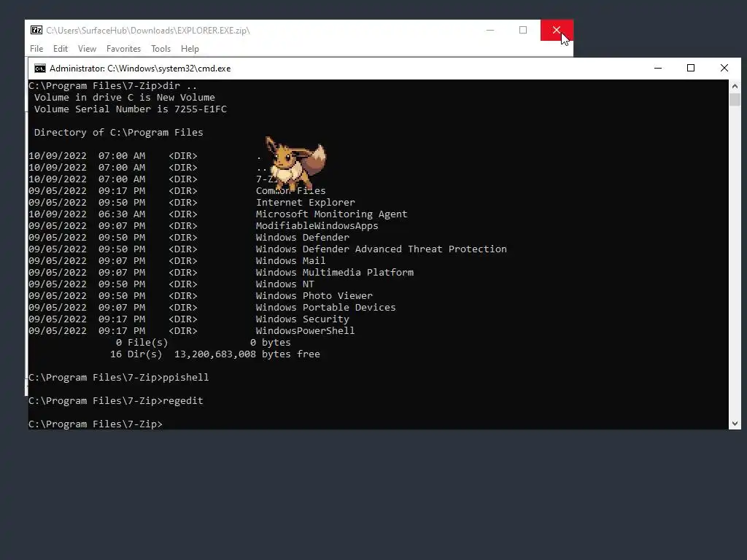Click the 'Microsoft Monitoring Agent' entry
Screen dimensions: 747x560
click(332, 214)
